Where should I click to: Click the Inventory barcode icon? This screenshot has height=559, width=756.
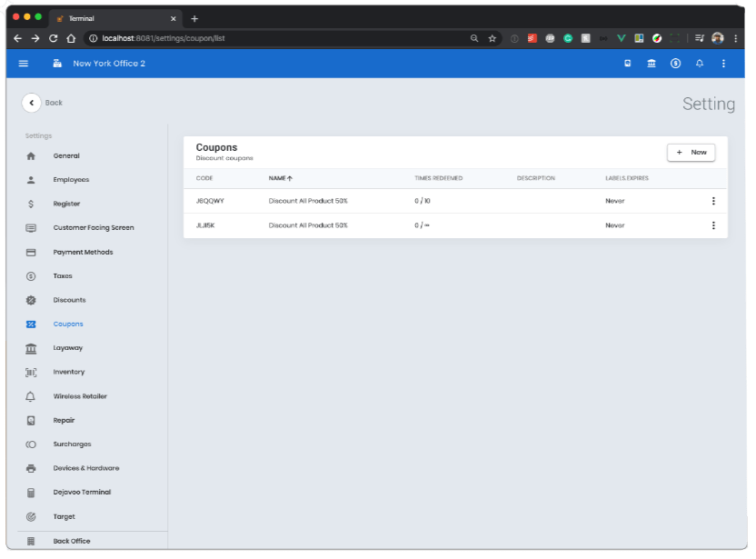(31, 373)
